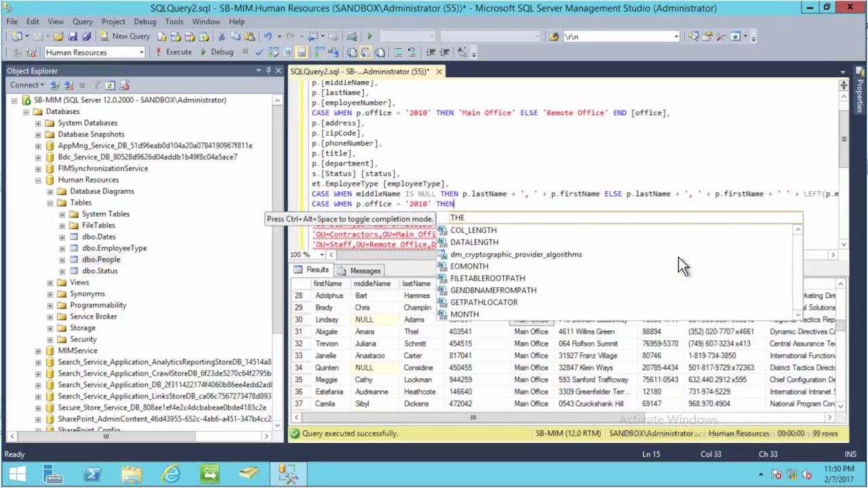Click the Connect Object Explorer icon

pos(54,85)
